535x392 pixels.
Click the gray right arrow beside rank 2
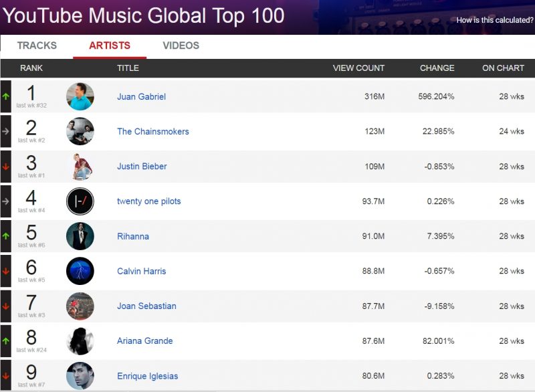click(x=5, y=132)
